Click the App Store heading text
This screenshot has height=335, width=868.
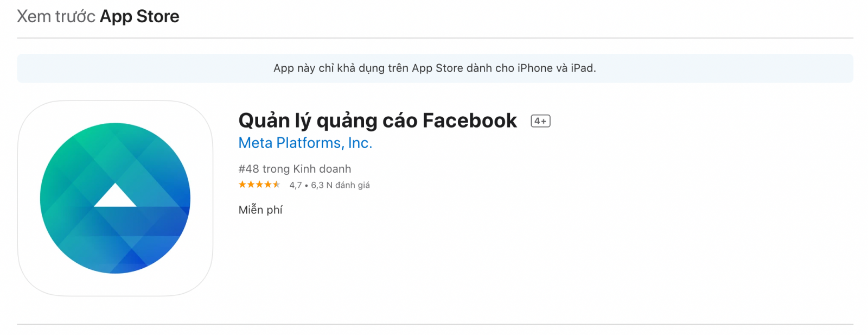click(139, 16)
